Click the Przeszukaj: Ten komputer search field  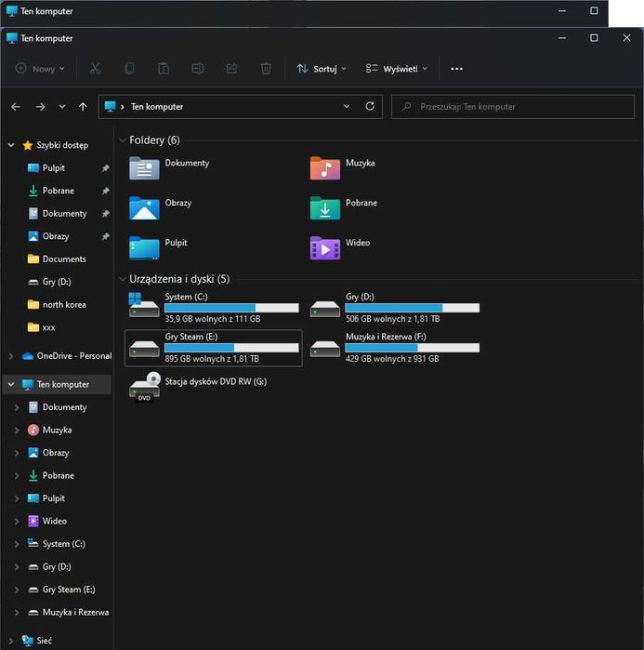point(513,107)
